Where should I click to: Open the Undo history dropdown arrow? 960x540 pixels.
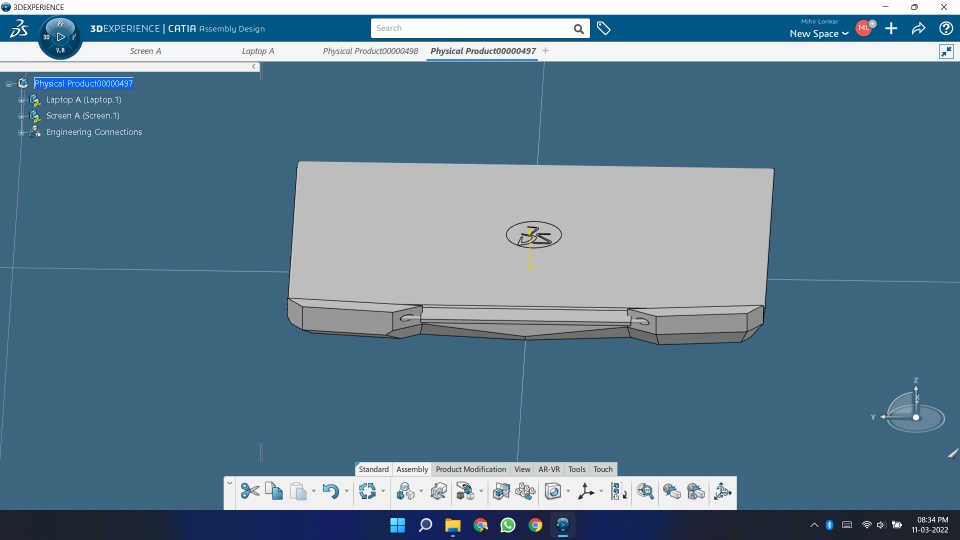click(x=347, y=491)
